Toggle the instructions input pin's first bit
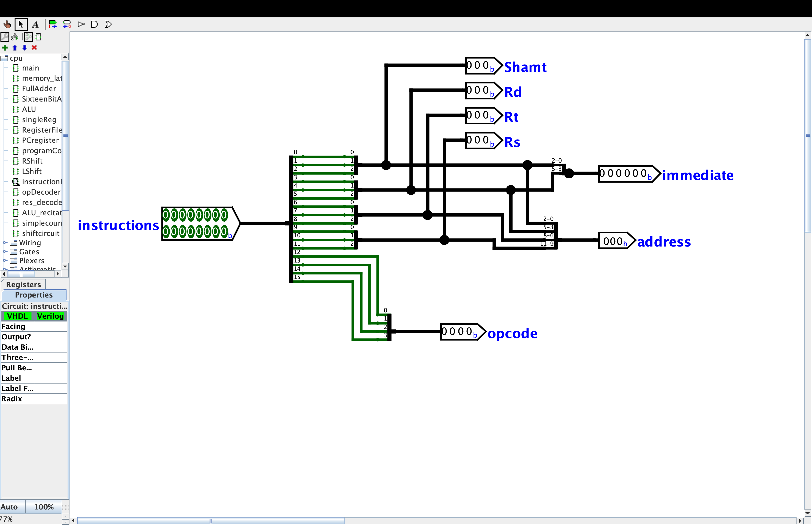Screen dimensions: 812x525 [166, 215]
